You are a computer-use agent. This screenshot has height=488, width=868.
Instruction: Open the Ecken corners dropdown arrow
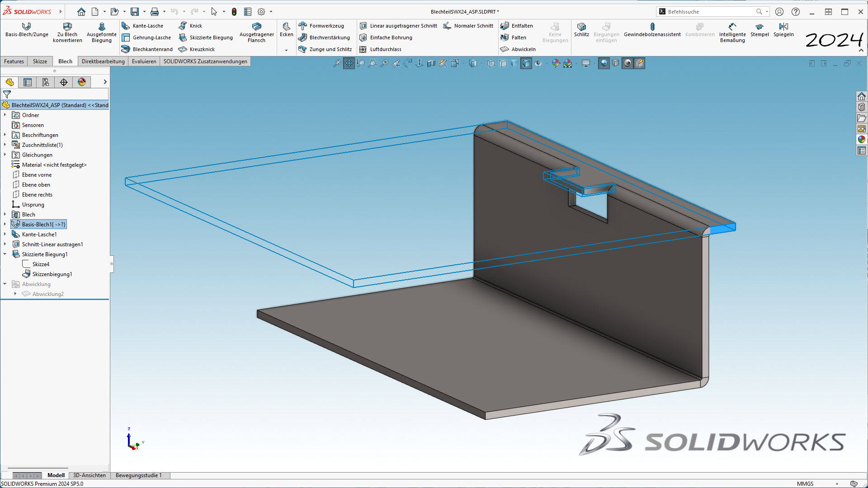coord(286,50)
